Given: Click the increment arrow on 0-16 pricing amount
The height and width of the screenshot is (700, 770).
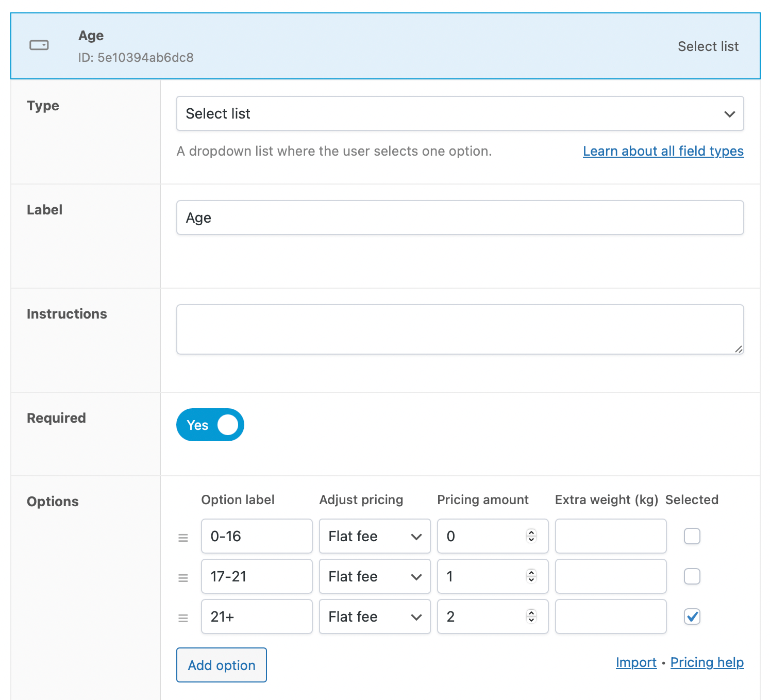Looking at the screenshot, I should click(530, 532).
